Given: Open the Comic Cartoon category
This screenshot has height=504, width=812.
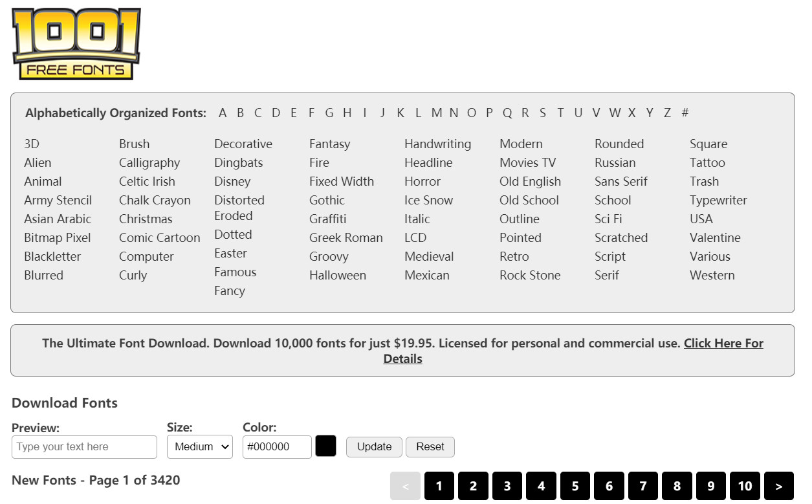Looking at the screenshot, I should 160,237.
